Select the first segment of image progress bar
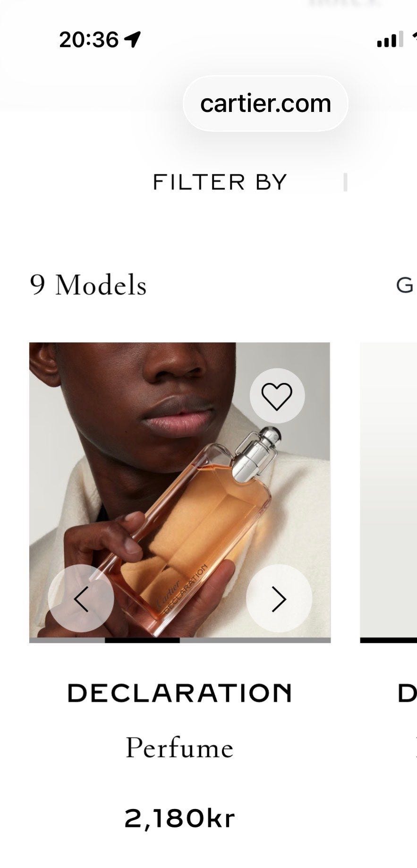The width and height of the screenshot is (417, 868). (67, 640)
